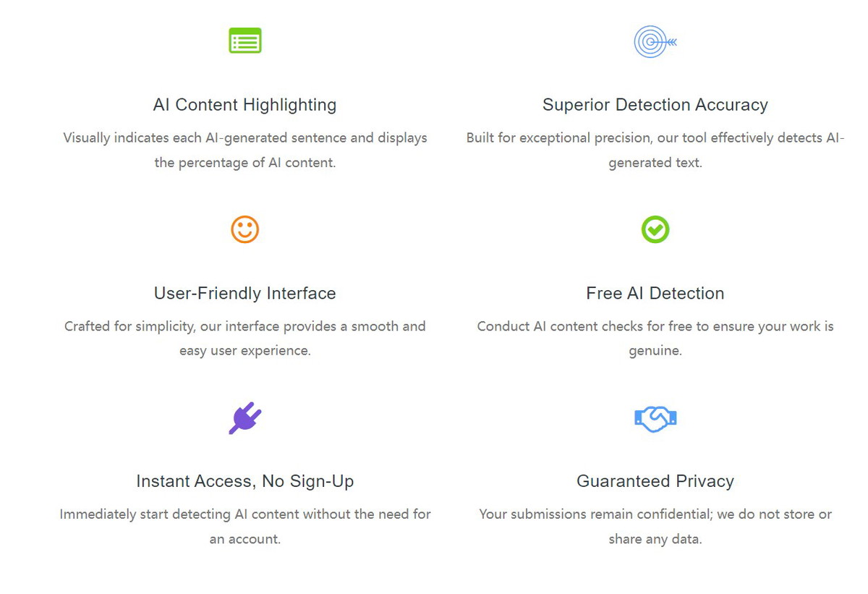Click the User-Friendly Interface heading

tap(245, 293)
